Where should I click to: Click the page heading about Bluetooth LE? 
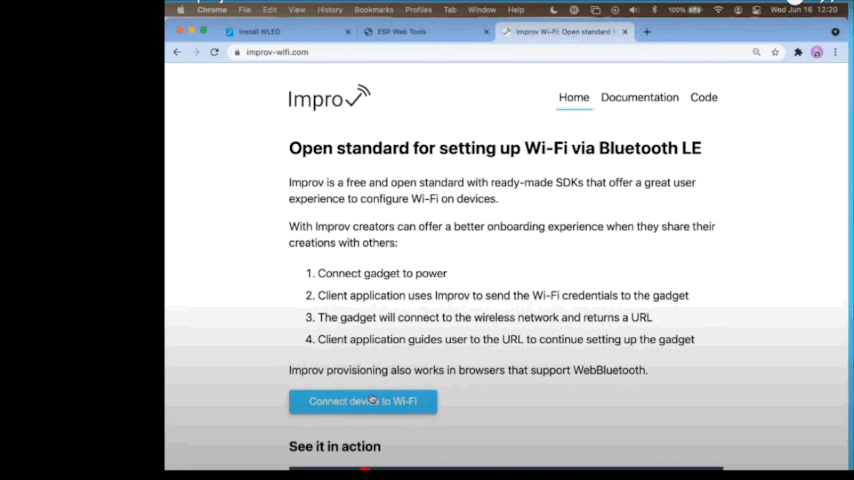(x=495, y=148)
